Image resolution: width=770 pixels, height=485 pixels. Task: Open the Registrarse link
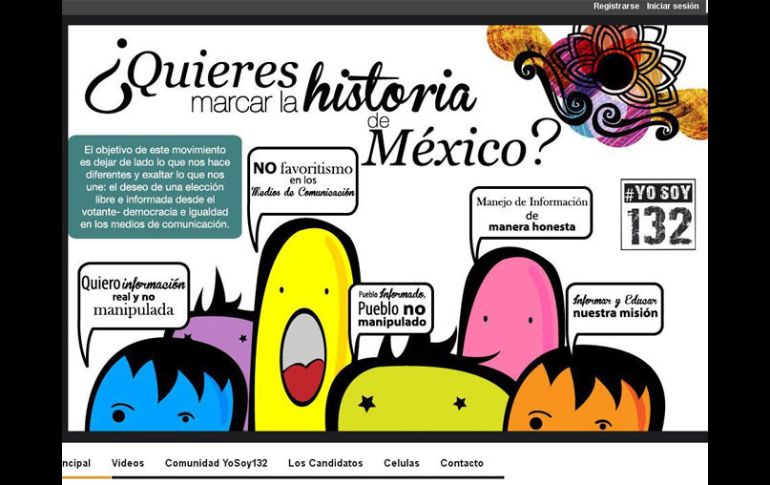(616, 7)
